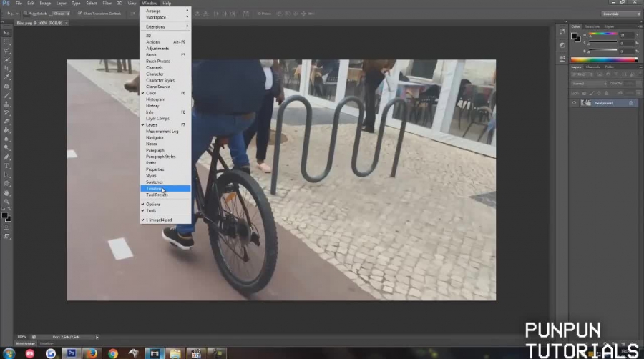Click Timeline in the Window menu
The image size is (644, 359).
pyautogui.click(x=155, y=188)
